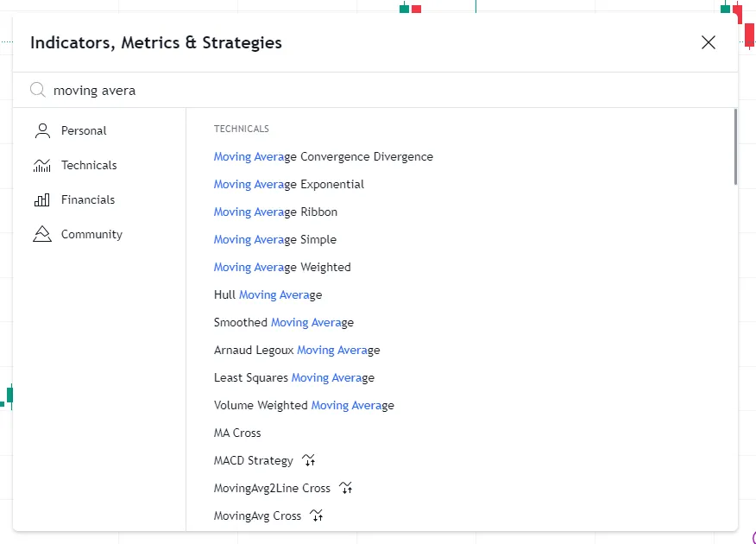
Task: Click the Technicals chart icon
Action: click(41, 165)
